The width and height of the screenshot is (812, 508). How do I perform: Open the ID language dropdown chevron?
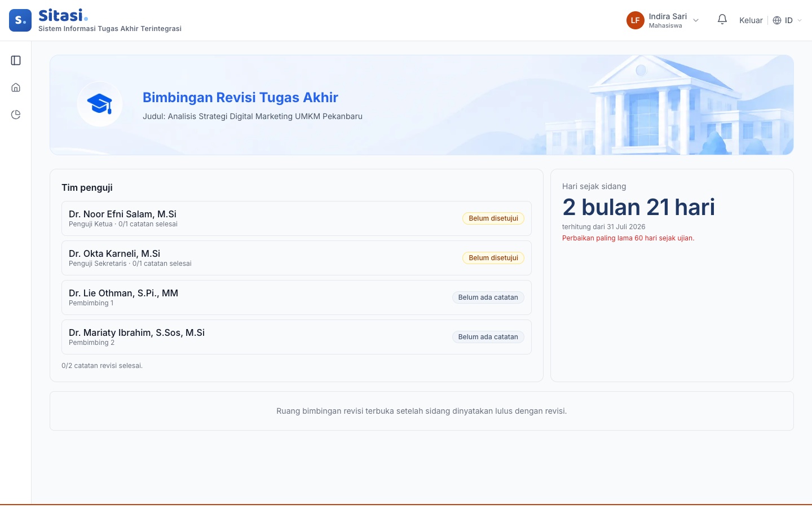tap(800, 20)
